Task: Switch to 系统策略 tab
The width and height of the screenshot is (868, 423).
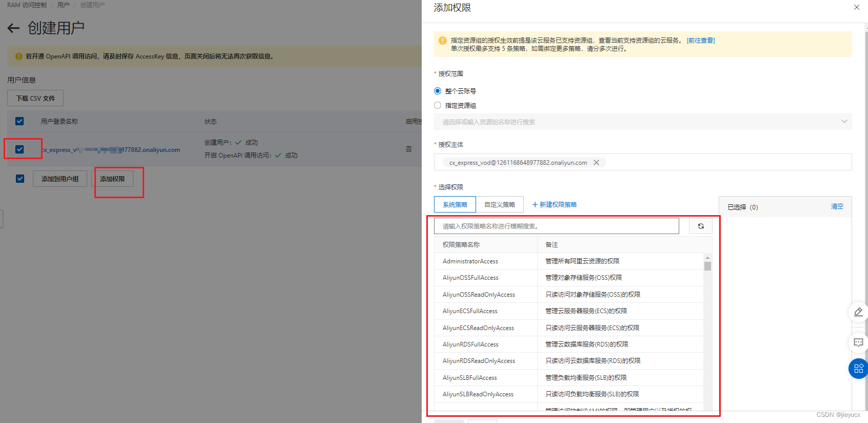Action: pos(455,204)
